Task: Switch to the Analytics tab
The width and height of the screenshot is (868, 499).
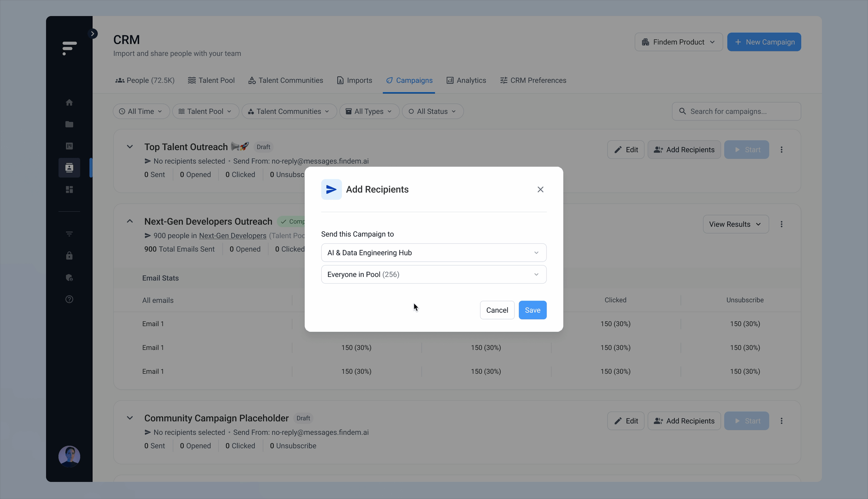Action: 466,81
